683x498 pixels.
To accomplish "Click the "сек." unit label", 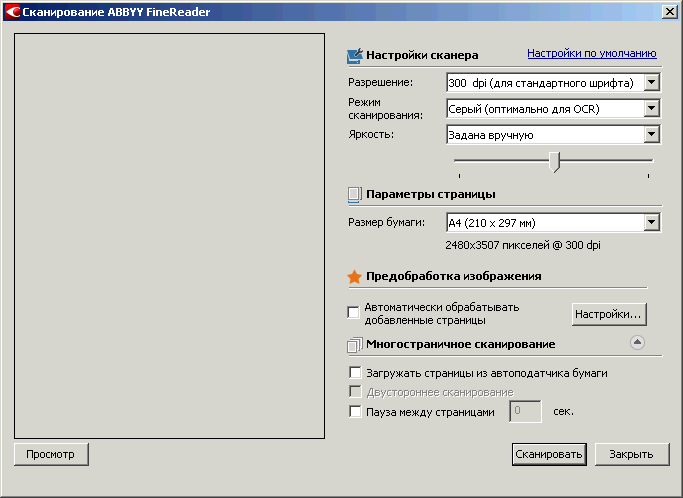I will (563, 411).
